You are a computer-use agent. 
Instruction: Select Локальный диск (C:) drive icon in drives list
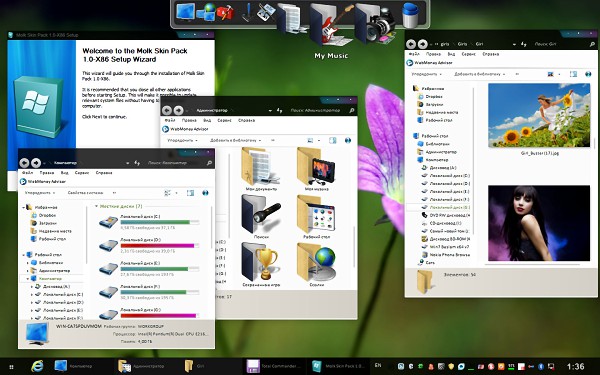pos(109,222)
